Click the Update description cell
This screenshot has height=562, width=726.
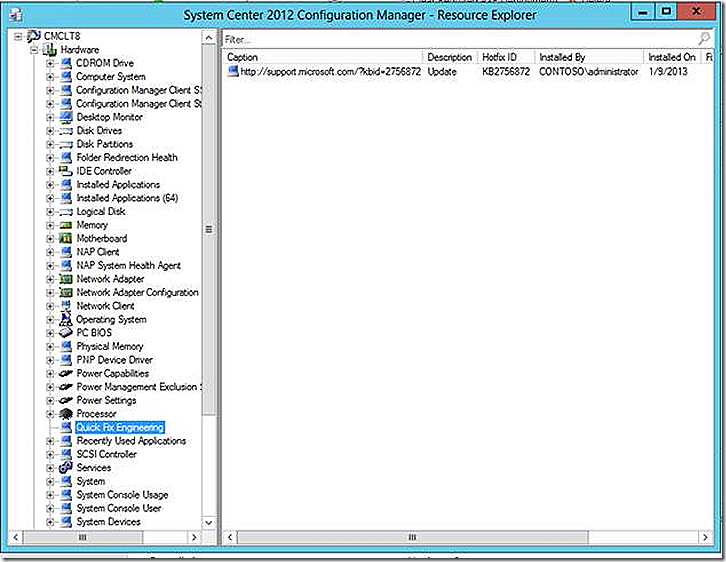442,72
